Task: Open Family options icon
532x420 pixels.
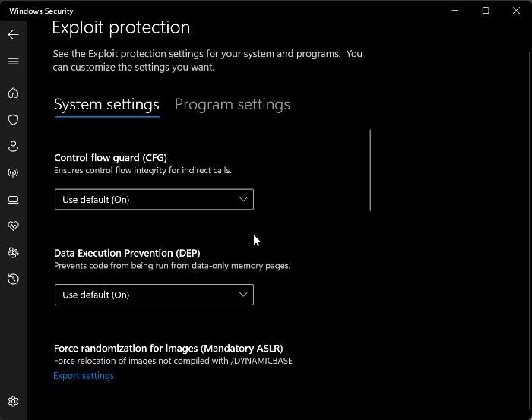Action: point(13,253)
